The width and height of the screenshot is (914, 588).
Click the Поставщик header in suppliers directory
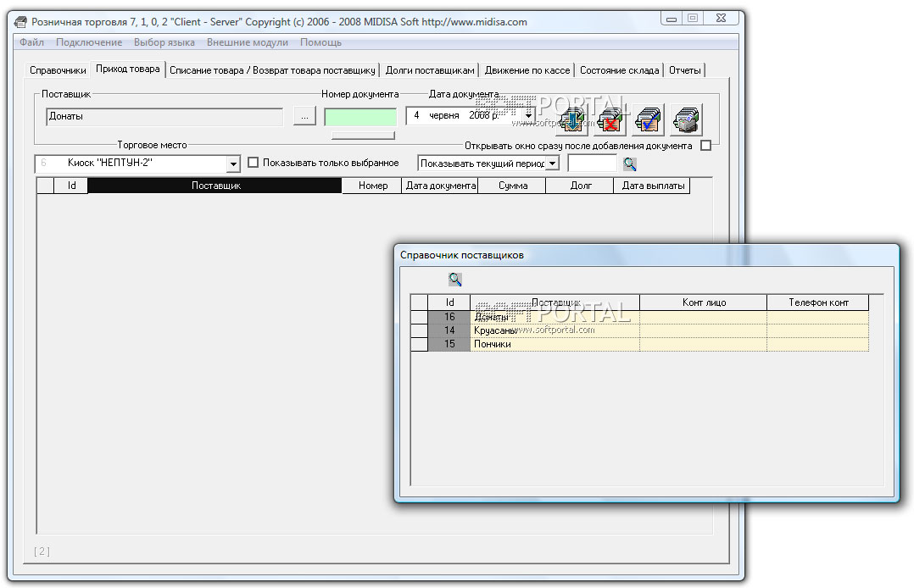(x=555, y=302)
